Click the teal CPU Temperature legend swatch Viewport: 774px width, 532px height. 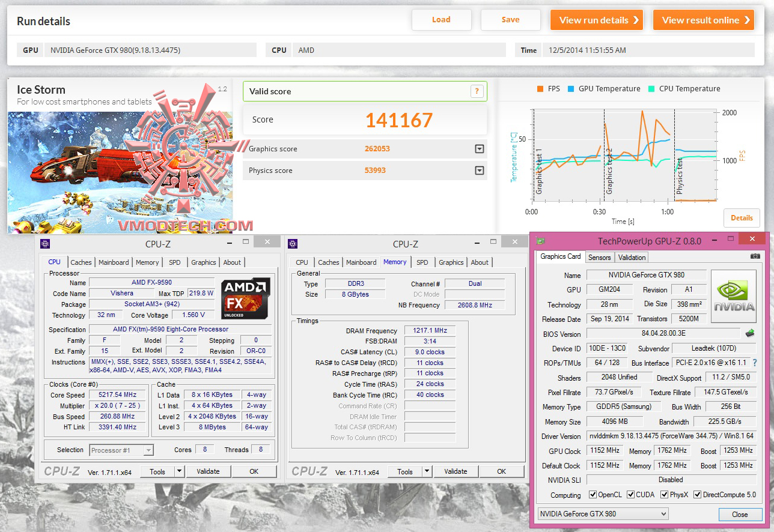651,89
